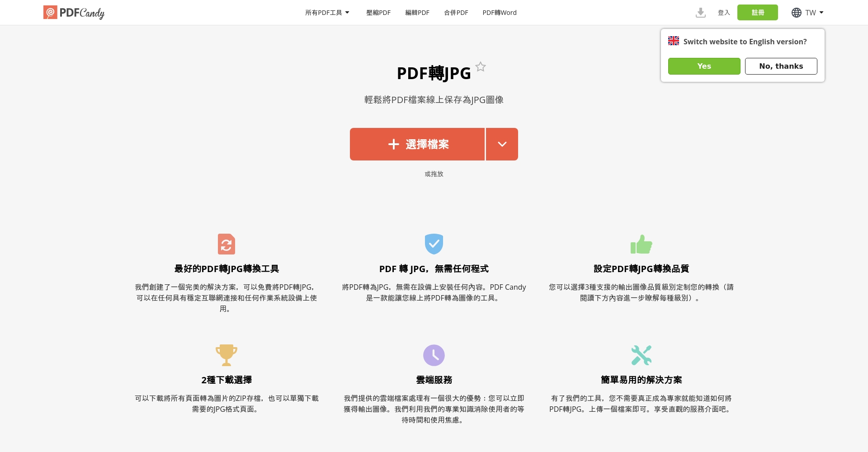Screen dimensions: 868x452
Task: Expand the 所有PDF工具 dropdown
Action: tap(327, 12)
